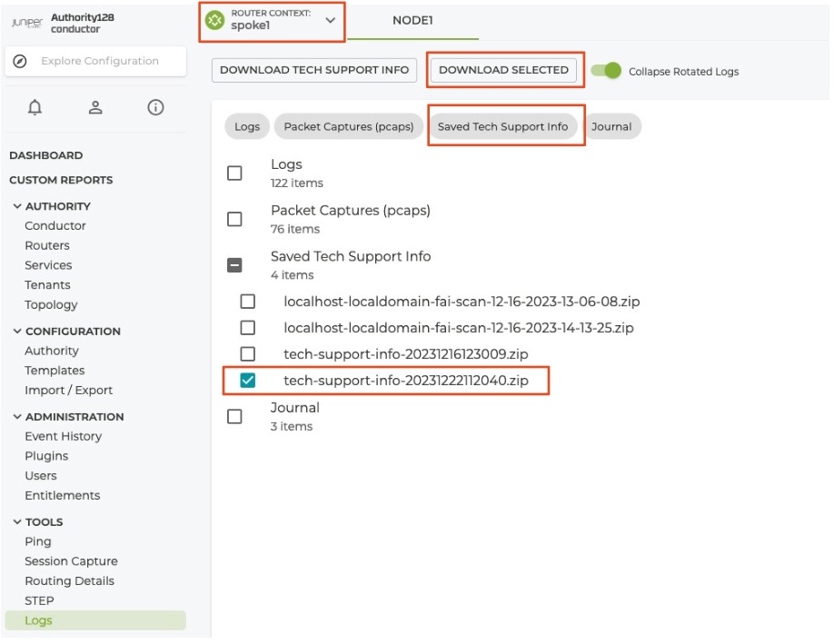Image resolution: width=834 pixels, height=644 pixels.
Task: Open the info icon
Action: pyautogui.click(x=155, y=107)
